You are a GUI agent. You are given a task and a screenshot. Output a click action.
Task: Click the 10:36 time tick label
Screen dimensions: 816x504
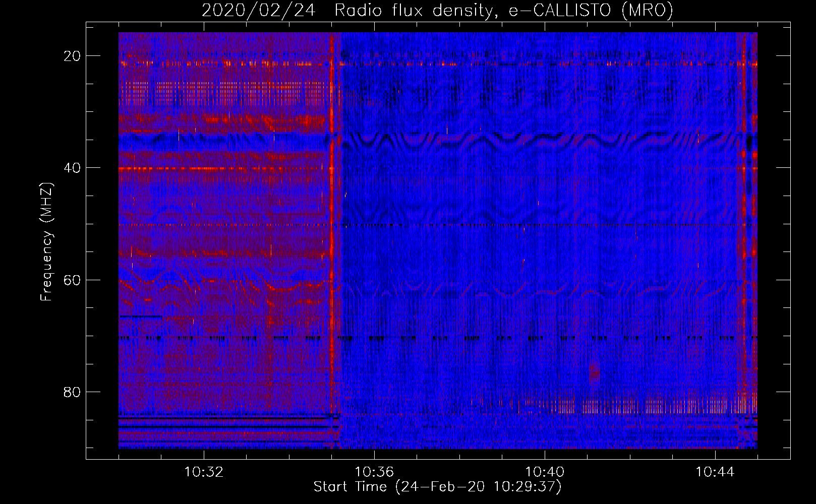coord(374,472)
